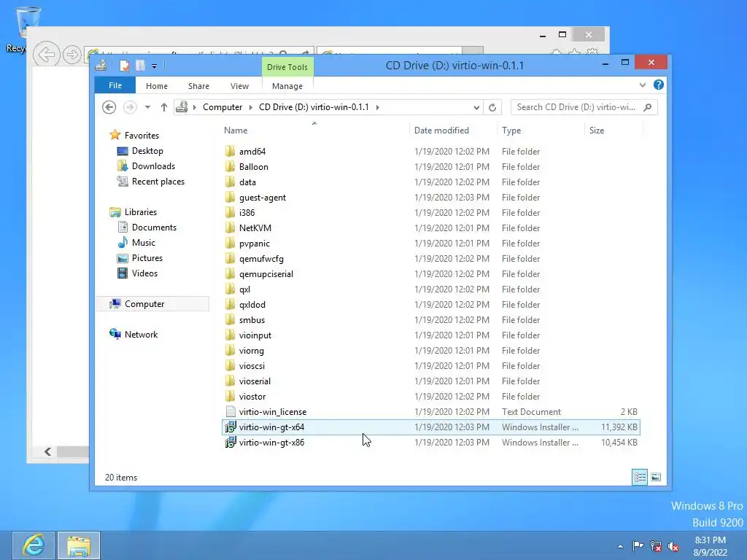Open File Explorer from the taskbar
The height and width of the screenshot is (560, 747).
[79, 545]
